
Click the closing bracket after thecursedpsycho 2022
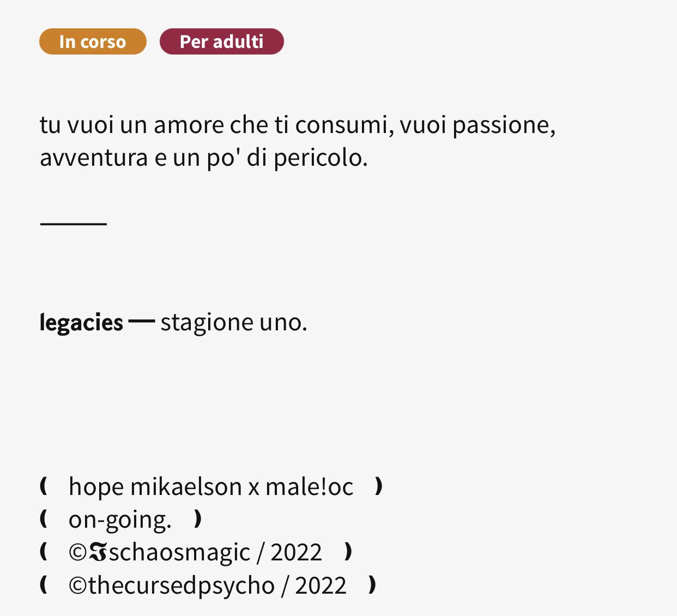coord(372,585)
